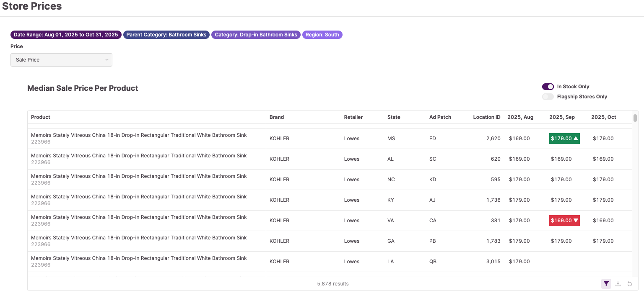The image size is (644, 293).
Task: Click the table filter funnel icon
Action: pos(606,284)
